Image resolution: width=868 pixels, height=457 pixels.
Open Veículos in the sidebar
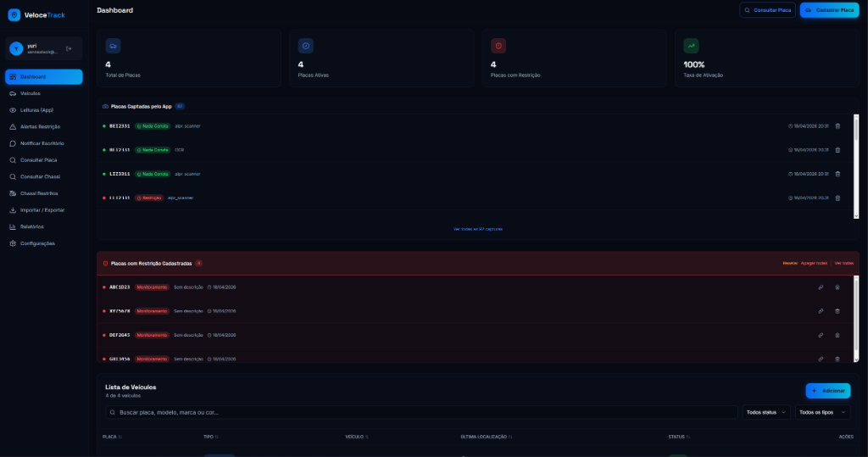[44, 93]
